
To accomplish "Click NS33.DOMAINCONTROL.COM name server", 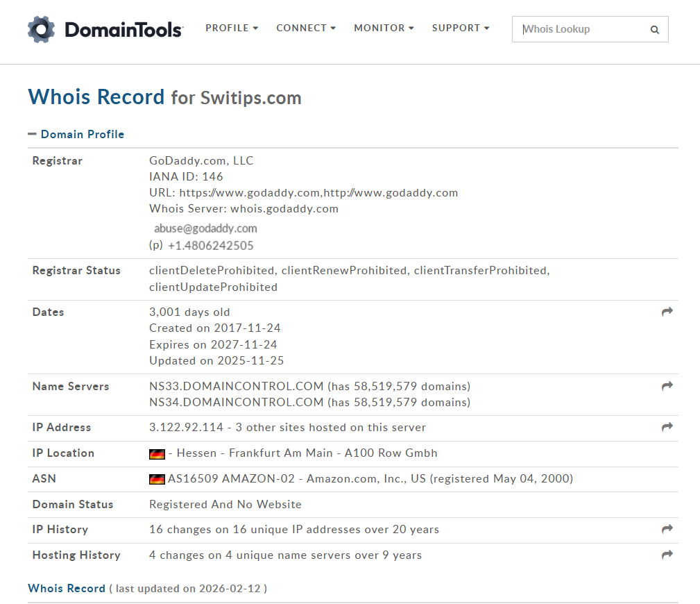I will pos(237,386).
